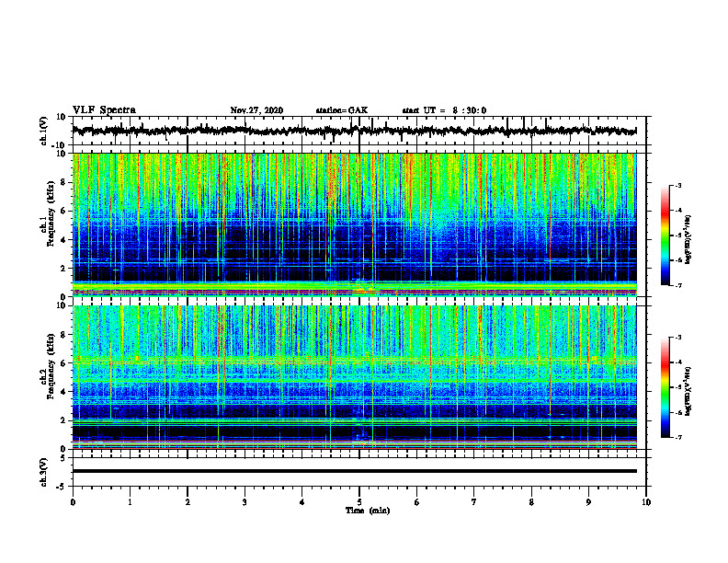Click the -7 tick on ch.2 colorbar
The width and height of the screenshot is (728, 563).
click(x=677, y=437)
